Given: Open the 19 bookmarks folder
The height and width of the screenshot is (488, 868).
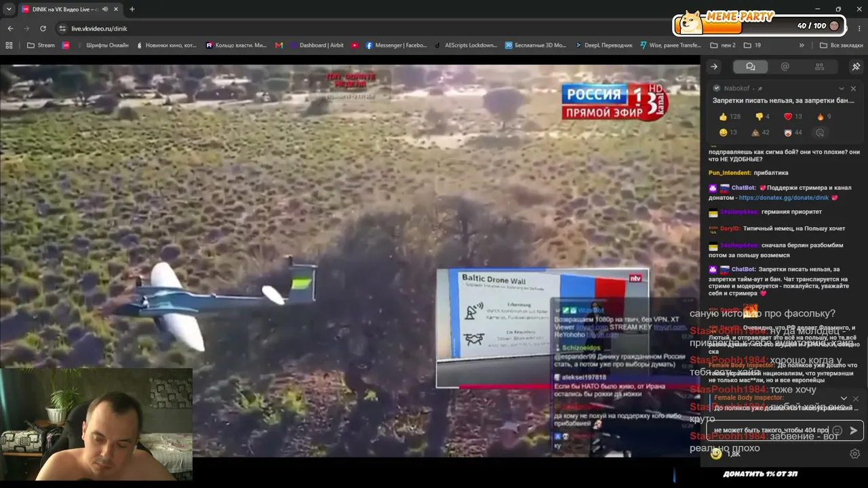Looking at the screenshot, I should pyautogui.click(x=752, y=45).
